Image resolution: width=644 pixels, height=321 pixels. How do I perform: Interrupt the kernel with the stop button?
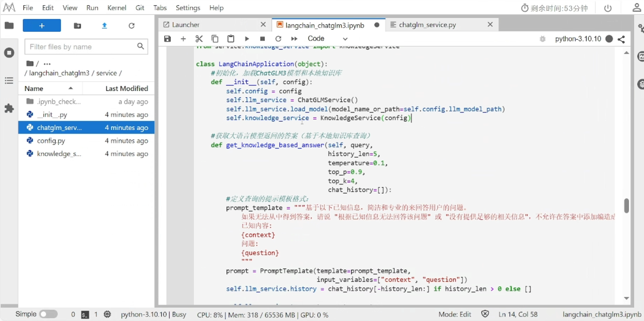coord(263,39)
